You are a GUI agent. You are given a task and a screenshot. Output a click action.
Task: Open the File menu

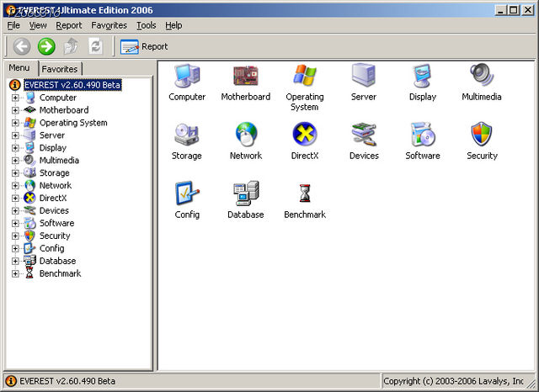pos(13,25)
